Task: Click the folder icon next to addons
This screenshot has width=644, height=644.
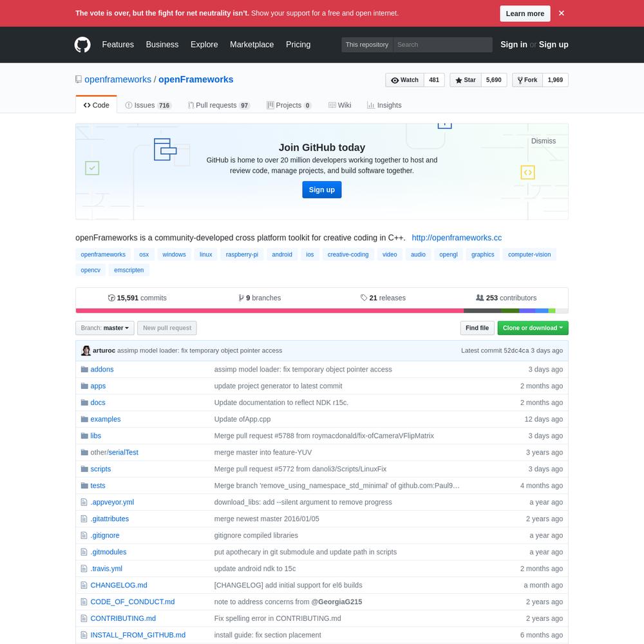Action: pyautogui.click(x=84, y=369)
